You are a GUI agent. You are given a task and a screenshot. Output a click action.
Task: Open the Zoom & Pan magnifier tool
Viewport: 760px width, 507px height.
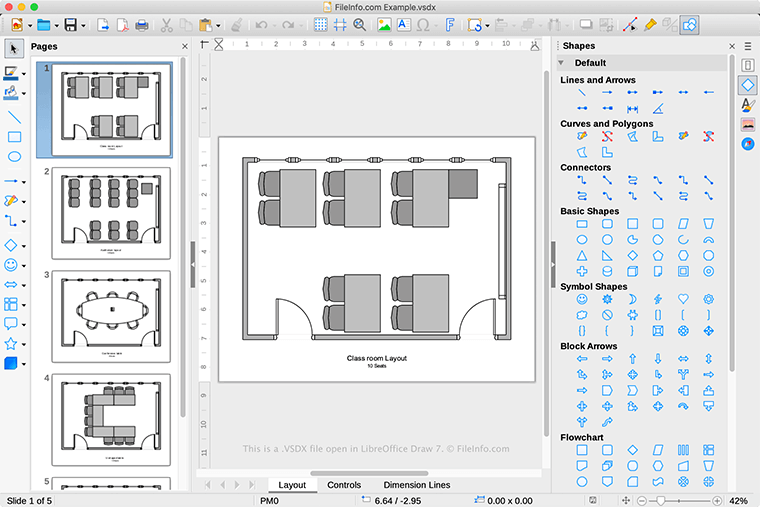coord(360,25)
